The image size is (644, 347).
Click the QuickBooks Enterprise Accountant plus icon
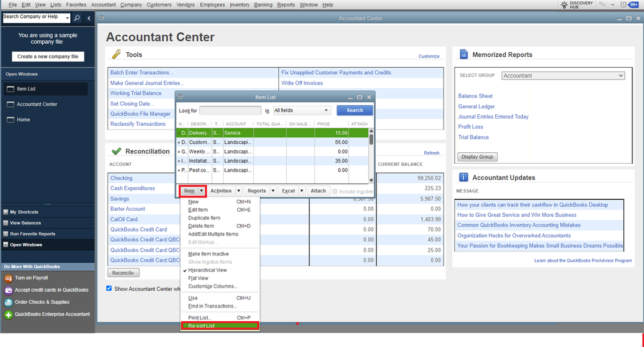coord(8,315)
